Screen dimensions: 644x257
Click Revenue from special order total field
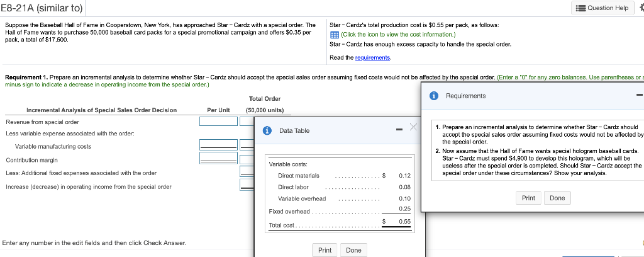pyautogui.click(x=247, y=122)
